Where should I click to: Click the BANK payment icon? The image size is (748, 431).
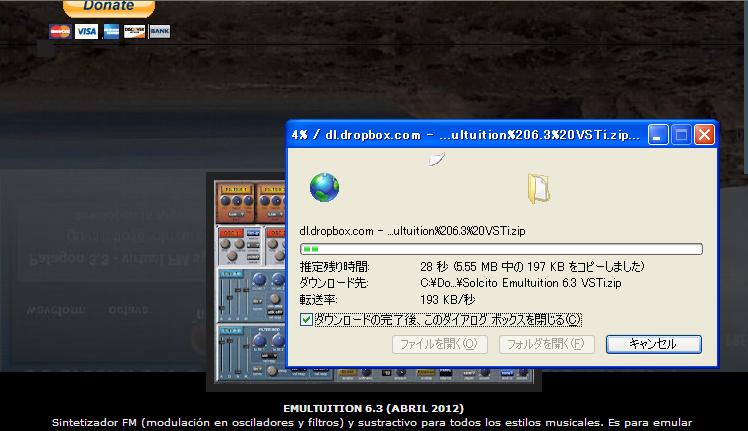160,32
